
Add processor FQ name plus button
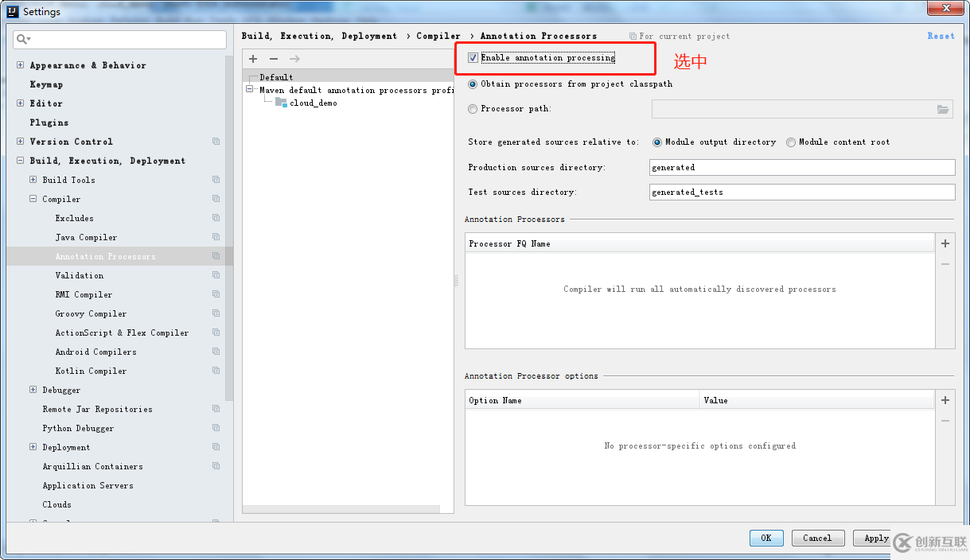(x=945, y=244)
